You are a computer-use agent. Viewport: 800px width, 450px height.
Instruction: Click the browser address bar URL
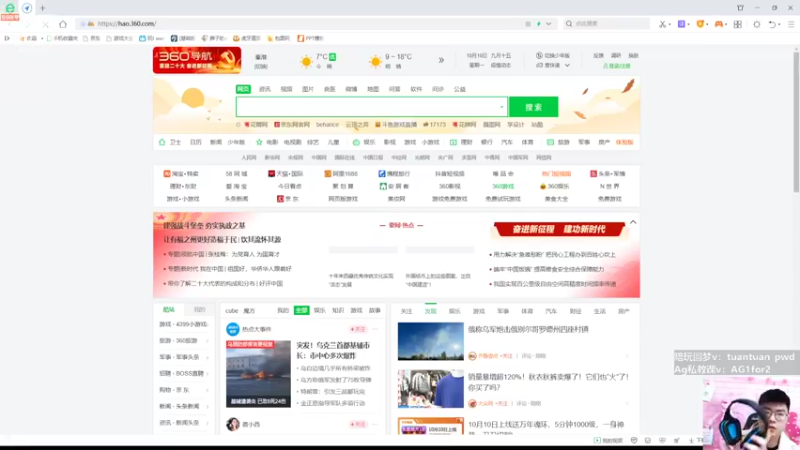(127, 23)
